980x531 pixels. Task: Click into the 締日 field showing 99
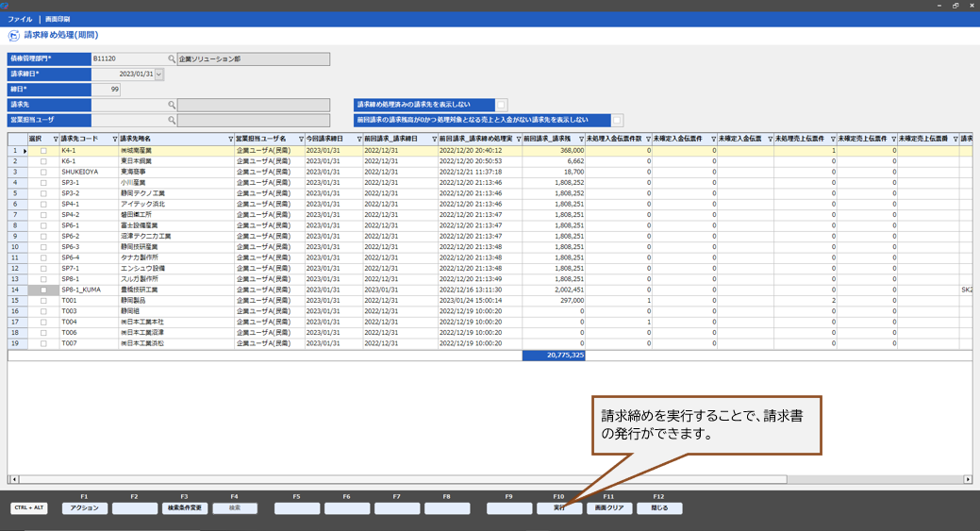coord(106,90)
